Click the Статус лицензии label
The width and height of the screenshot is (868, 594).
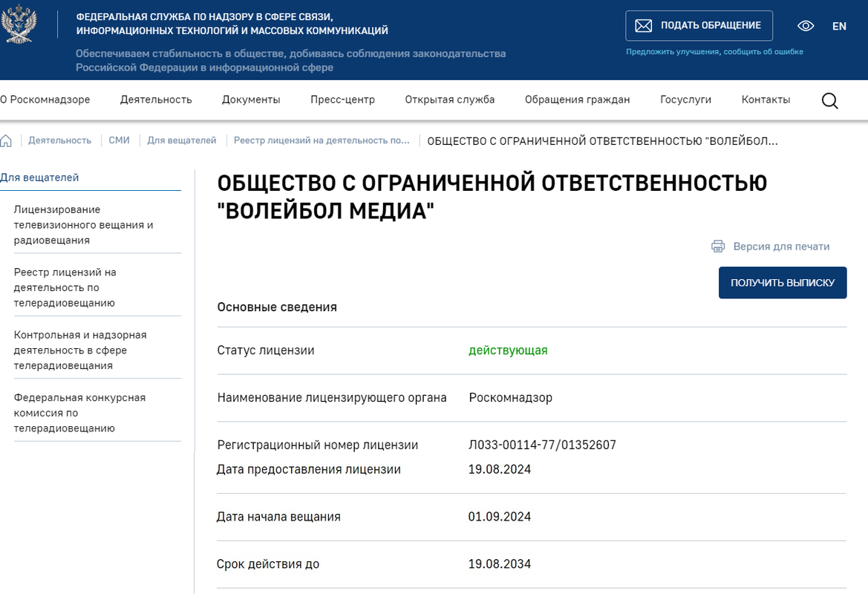coord(266,350)
